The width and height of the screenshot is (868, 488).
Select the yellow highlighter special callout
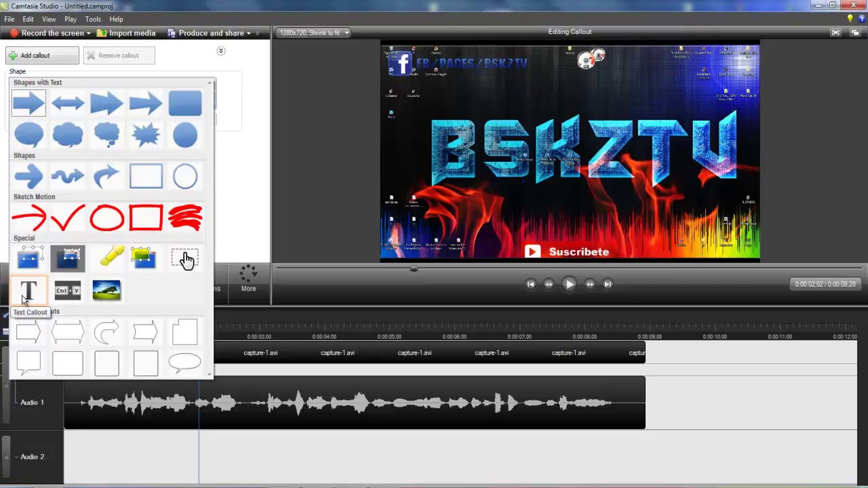111,258
